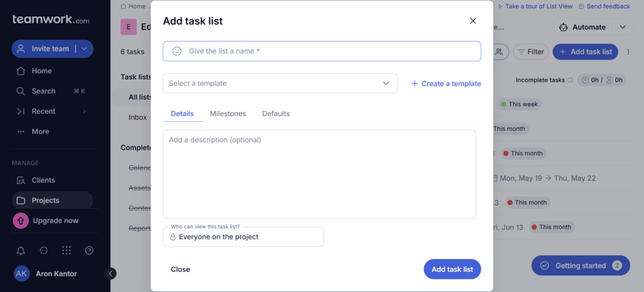Switch to the Defaults tab
Viewport: 644px width, 292px height.
276,114
